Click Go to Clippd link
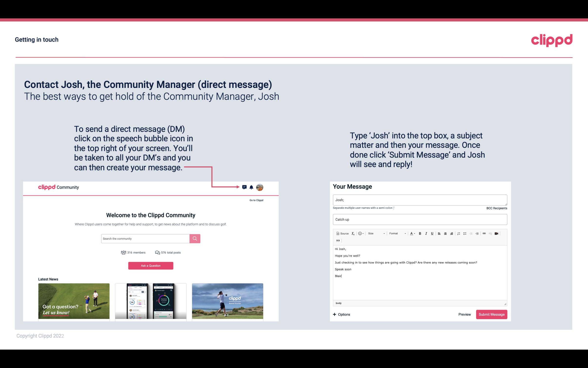588x368 pixels. (x=256, y=200)
